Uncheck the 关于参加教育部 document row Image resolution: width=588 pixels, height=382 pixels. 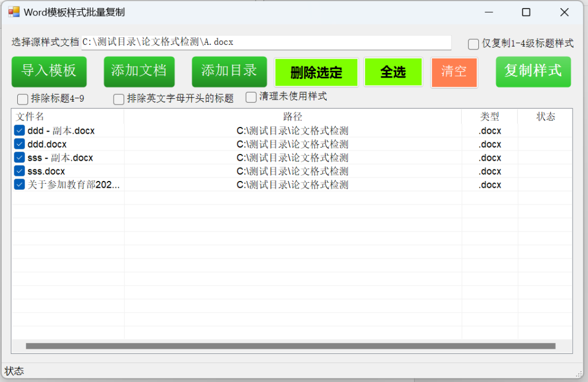coord(19,184)
